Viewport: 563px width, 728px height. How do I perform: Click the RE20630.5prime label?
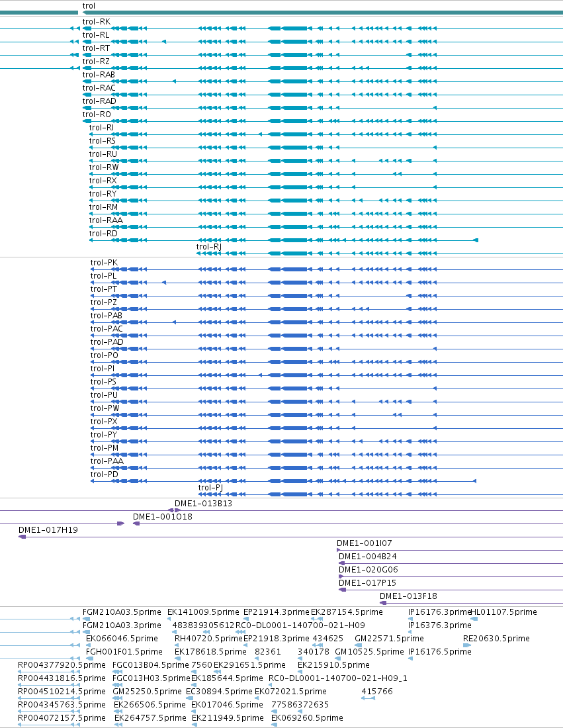click(497, 639)
